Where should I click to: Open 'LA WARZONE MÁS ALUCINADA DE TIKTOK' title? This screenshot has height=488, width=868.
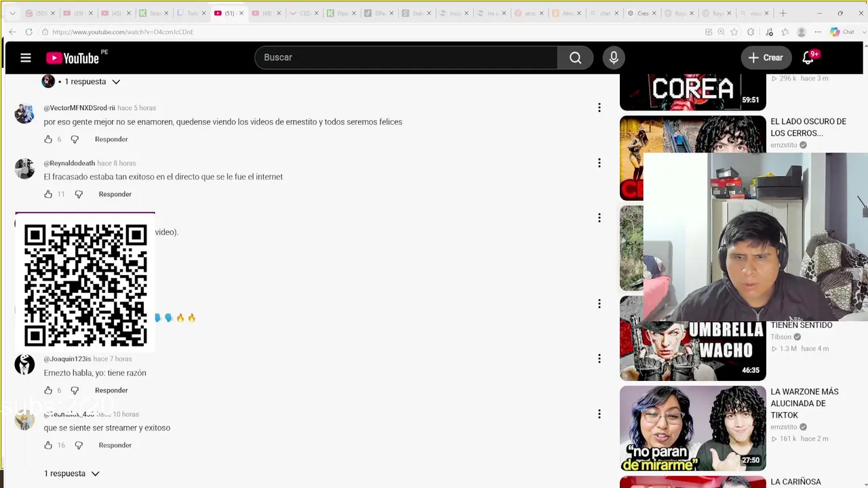(805, 403)
